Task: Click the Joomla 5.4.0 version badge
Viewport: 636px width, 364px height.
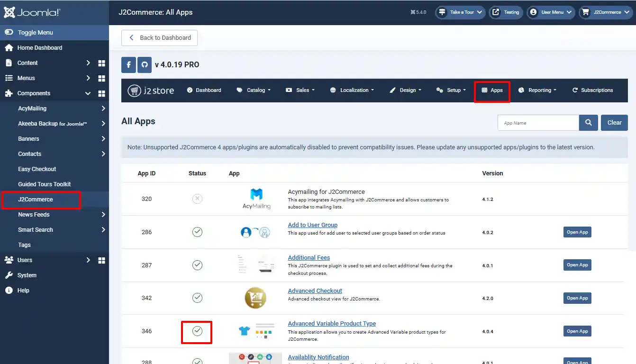Action: pyautogui.click(x=418, y=12)
